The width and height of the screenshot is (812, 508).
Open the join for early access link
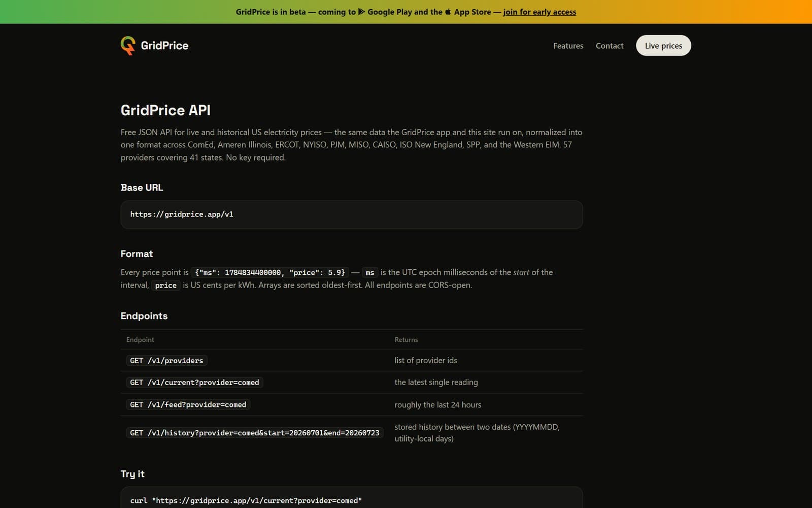(x=539, y=12)
